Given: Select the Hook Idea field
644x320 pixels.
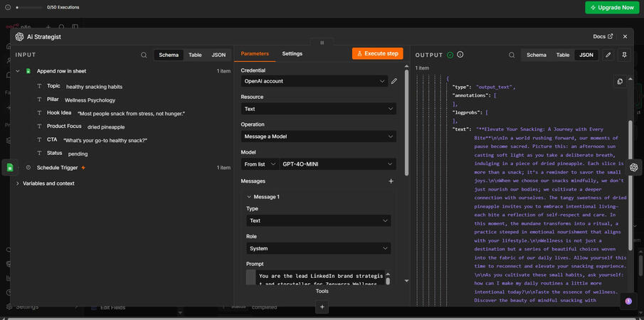Looking at the screenshot, I should coord(59,113).
